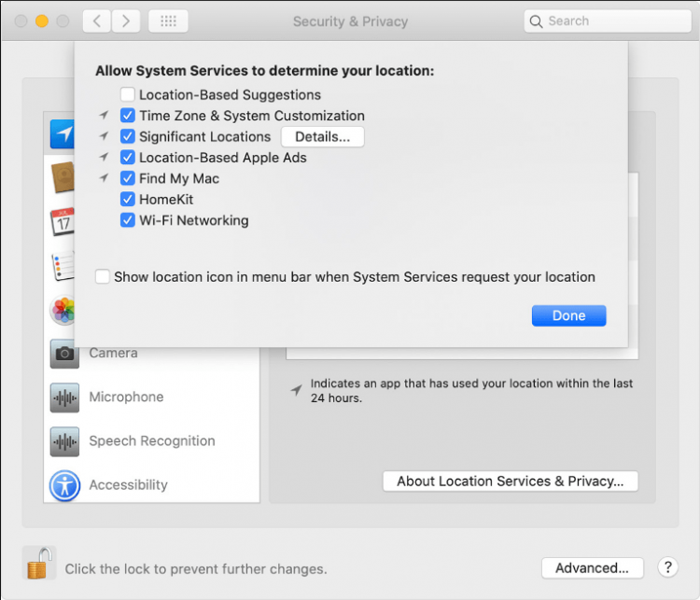This screenshot has width=700, height=600.
Task: Click the Done button
Action: (568, 315)
